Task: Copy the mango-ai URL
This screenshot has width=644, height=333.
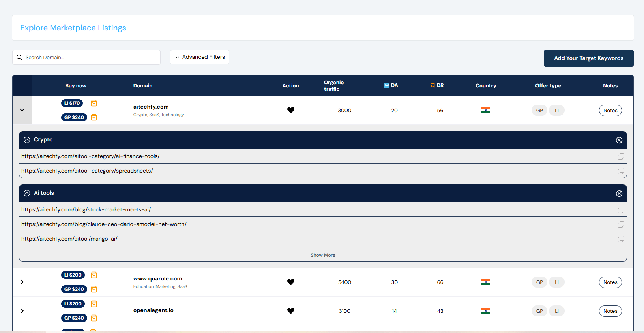Action: tap(621, 239)
